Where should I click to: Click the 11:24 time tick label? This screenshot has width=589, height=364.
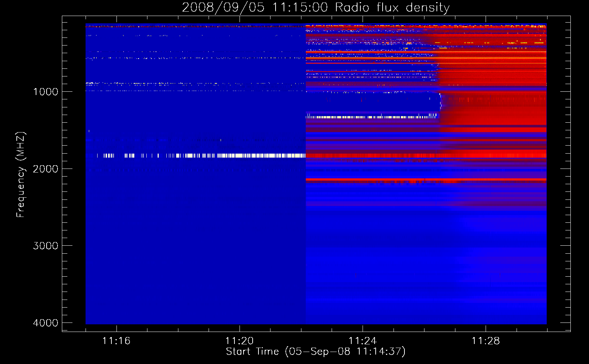tap(363, 341)
